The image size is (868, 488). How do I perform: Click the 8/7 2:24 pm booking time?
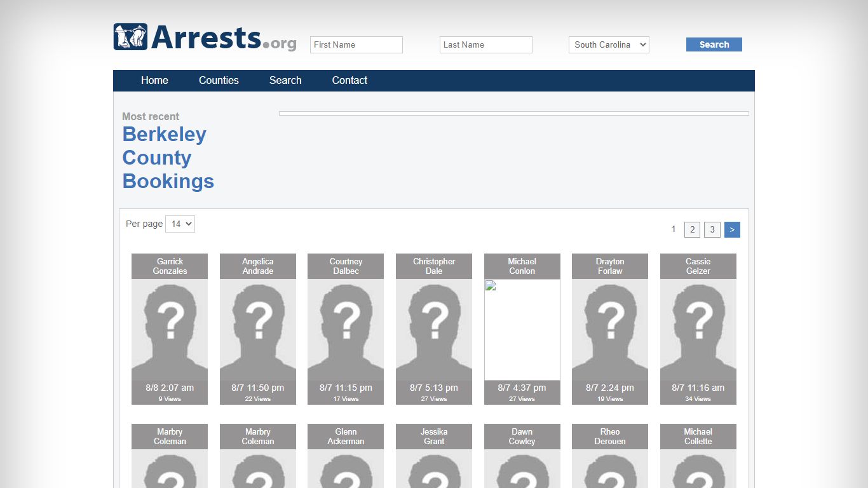tap(610, 388)
